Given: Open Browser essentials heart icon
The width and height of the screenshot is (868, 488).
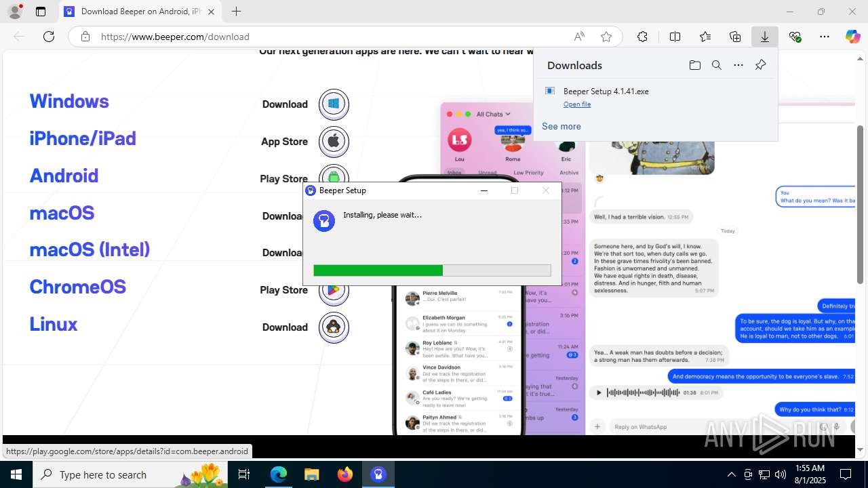Looking at the screenshot, I should pyautogui.click(x=795, y=37).
